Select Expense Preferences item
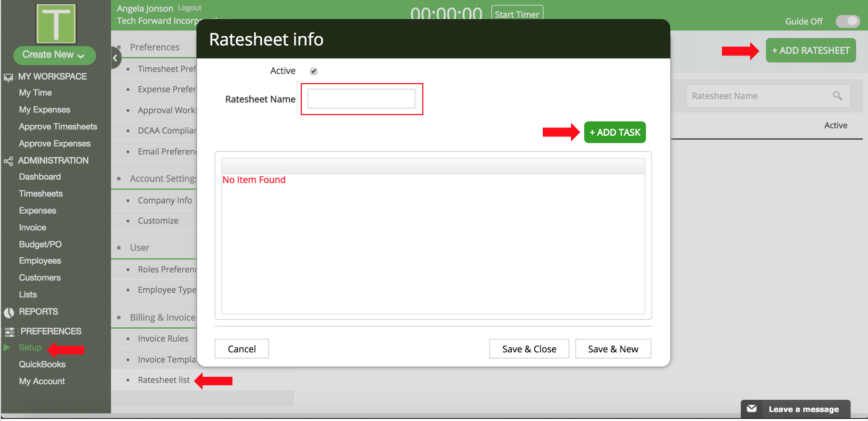 click(167, 89)
